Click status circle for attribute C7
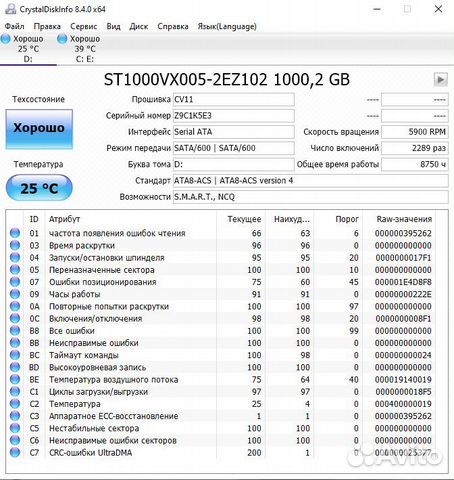Viewport: 454px width, 480px height. point(15,452)
